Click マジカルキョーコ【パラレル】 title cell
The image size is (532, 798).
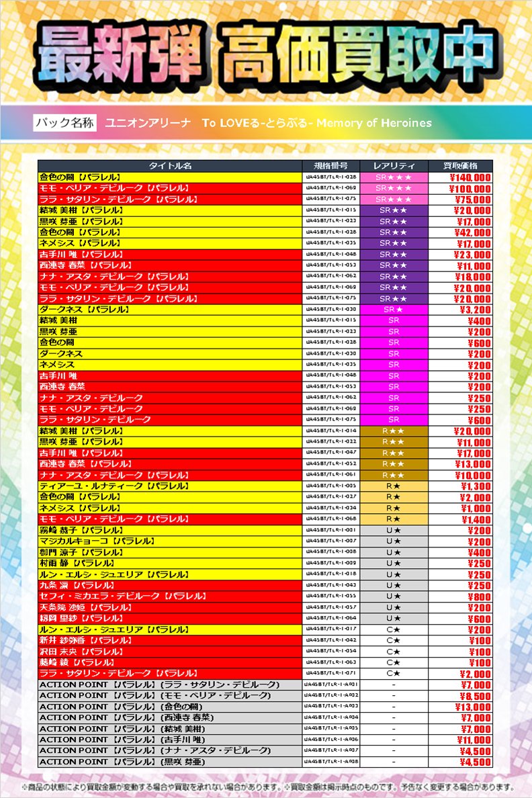coord(170,541)
